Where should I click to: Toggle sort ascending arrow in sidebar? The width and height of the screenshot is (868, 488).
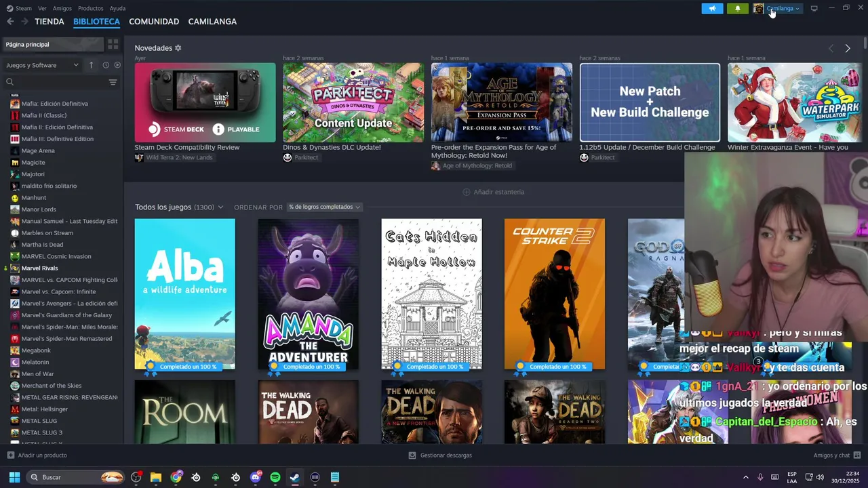click(91, 65)
